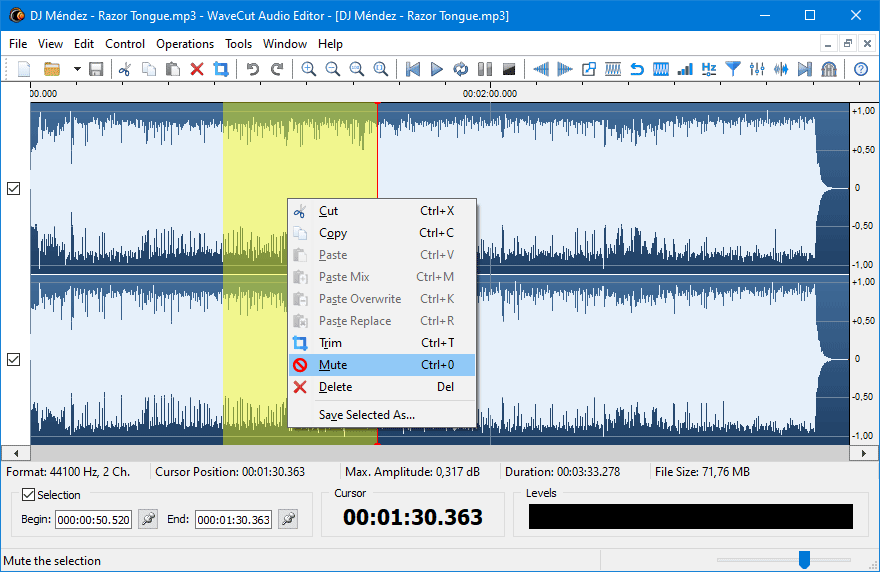
Task: Open the Tools menu
Action: (x=239, y=44)
